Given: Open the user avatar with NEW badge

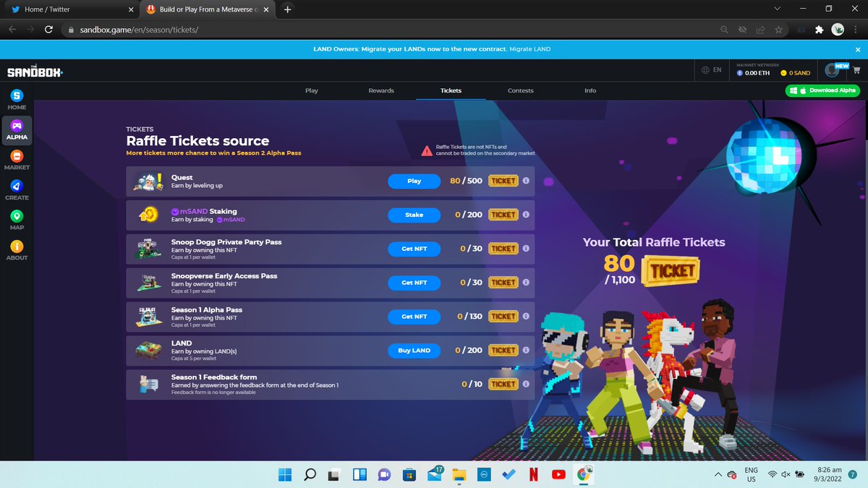Looking at the screenshot, I should [833, 71].
